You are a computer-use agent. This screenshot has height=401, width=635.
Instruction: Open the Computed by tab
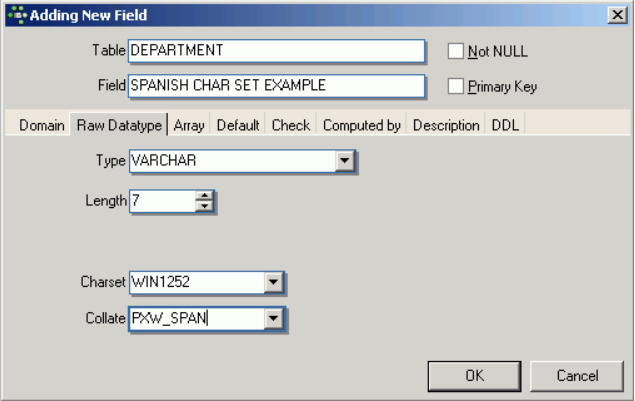click(x=362, y=125)
